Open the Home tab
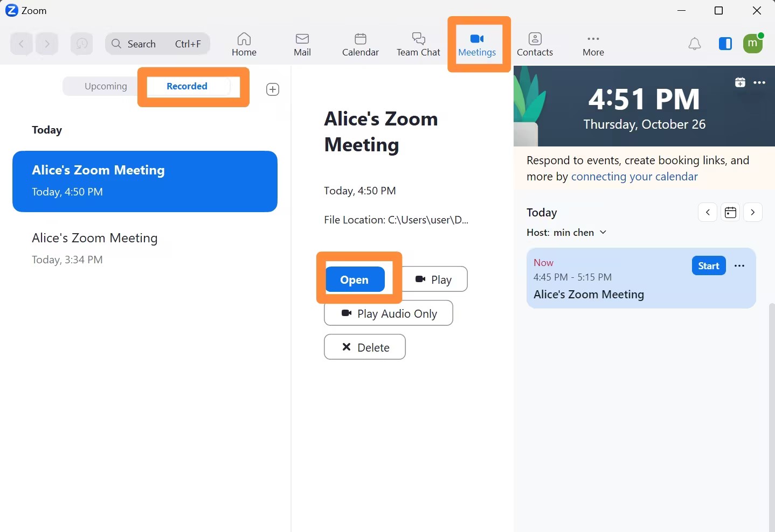 click(x=244, y=44)
